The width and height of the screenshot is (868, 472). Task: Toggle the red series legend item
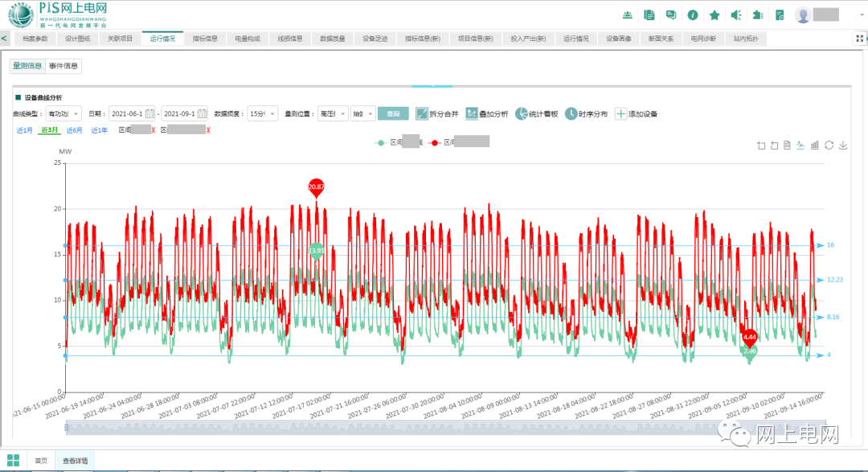coord(460,142)
